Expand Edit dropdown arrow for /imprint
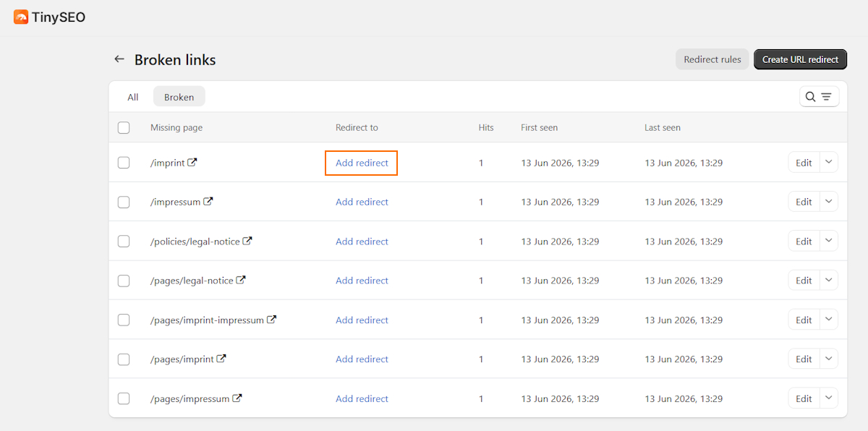The image size is (868, 431). [x=829, y=163]
